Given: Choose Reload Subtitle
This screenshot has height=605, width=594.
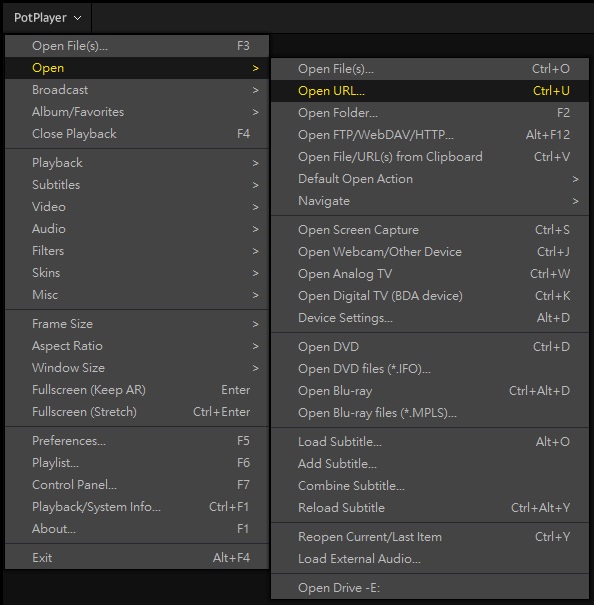Looking at the screenshot, I should (430, 508).
